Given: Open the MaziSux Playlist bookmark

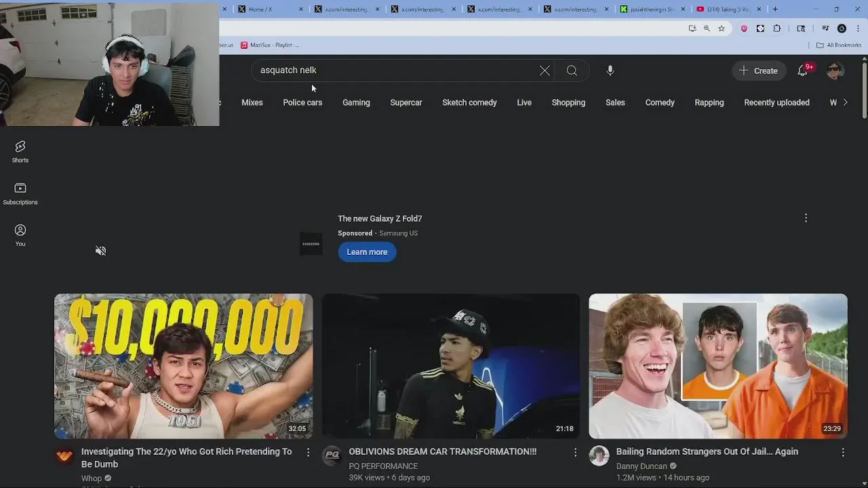Looking at the screenshot, I should (271, 45).
